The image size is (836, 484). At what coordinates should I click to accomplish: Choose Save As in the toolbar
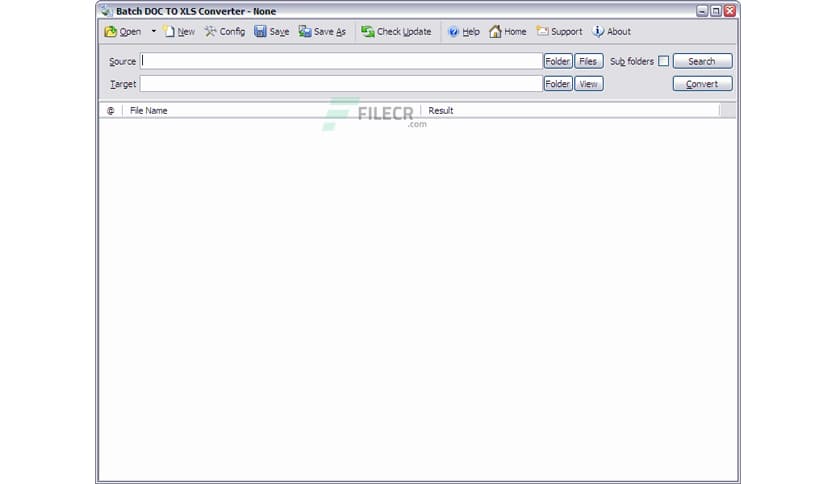323,32
